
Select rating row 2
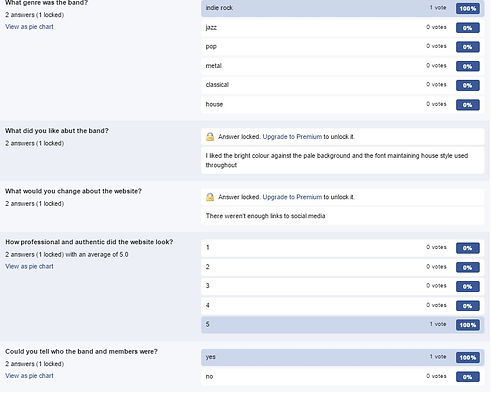(342, 267)
